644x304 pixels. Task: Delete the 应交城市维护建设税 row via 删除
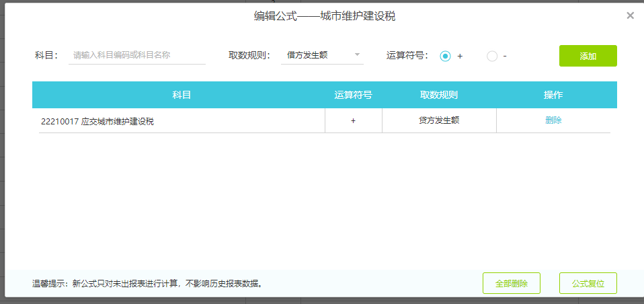[x=553, y=120]
